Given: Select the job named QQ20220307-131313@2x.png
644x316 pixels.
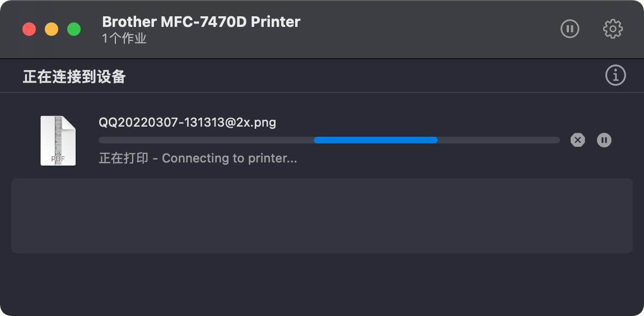Looking at the screenshot, I should 187,122.
